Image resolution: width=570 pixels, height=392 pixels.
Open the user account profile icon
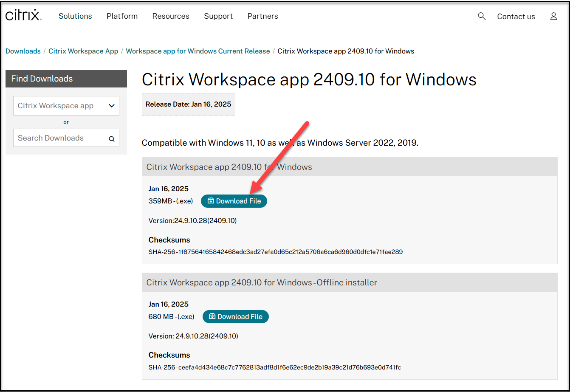(553, 16)
